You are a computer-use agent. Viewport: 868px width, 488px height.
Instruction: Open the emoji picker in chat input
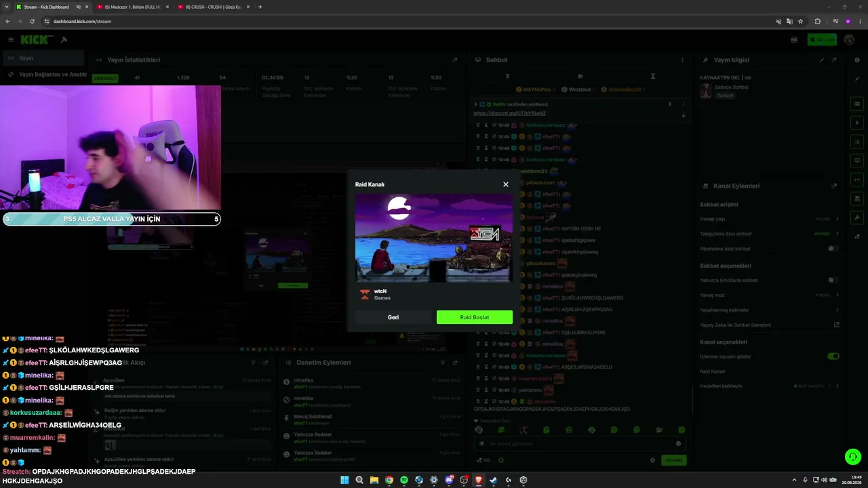(x=678, y=443)
